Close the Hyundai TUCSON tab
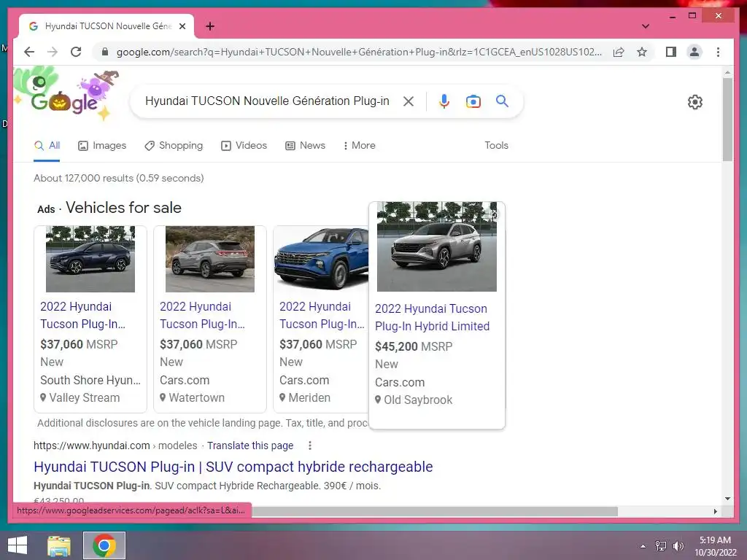 pyautogui.click(x=182, y=26)
